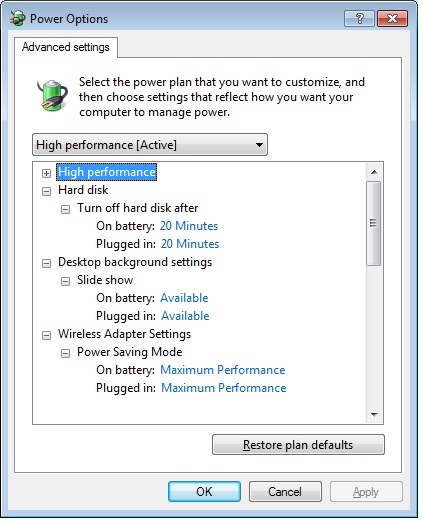
Task: Click Restore plan defaults button
Action: [x=298, y=445]
